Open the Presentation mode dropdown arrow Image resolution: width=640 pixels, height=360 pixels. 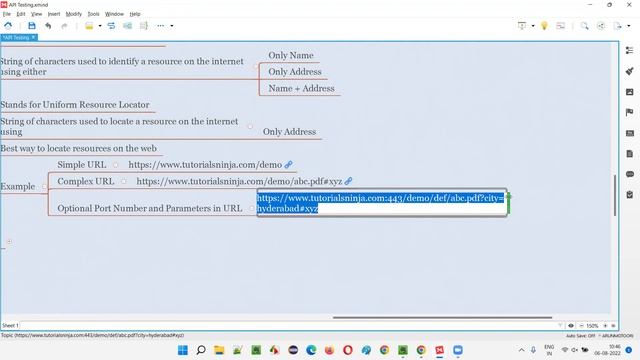pos(533,26)
